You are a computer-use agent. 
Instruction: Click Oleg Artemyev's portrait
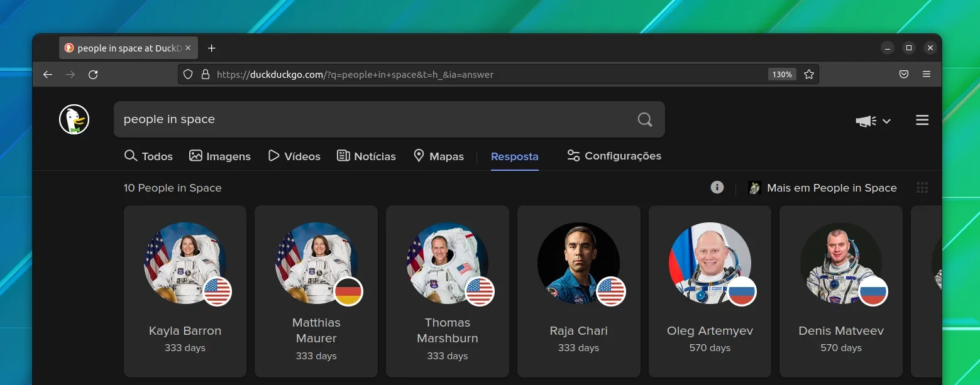click(x=710, y=263)
